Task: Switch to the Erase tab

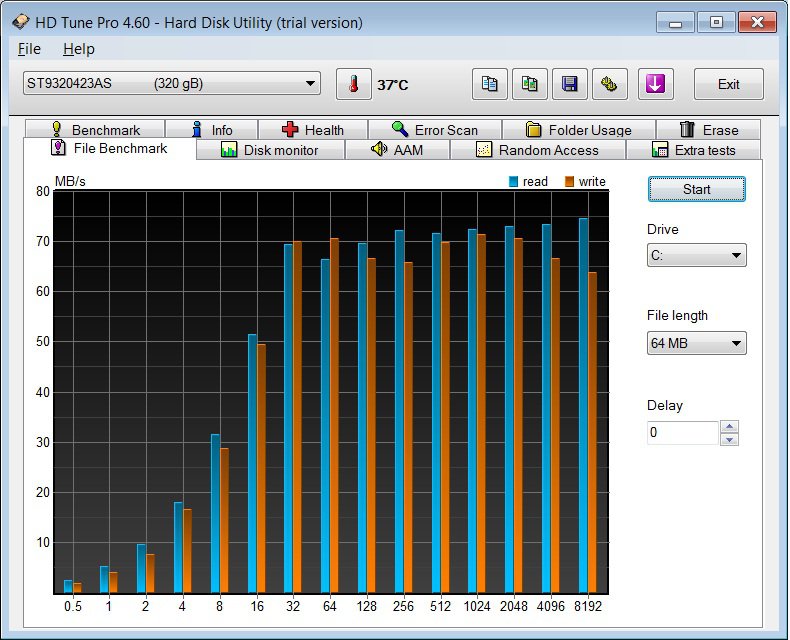Action: tap(708, 130)
